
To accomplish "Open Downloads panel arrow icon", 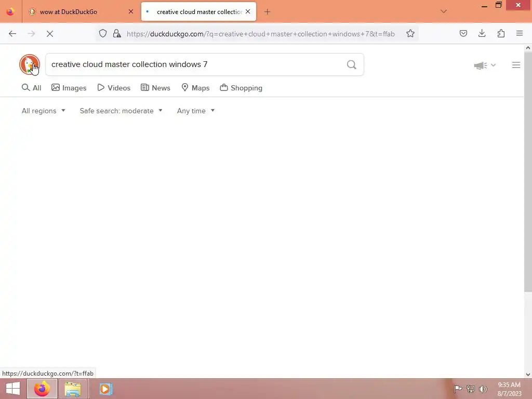I will (x=482, y=33).
